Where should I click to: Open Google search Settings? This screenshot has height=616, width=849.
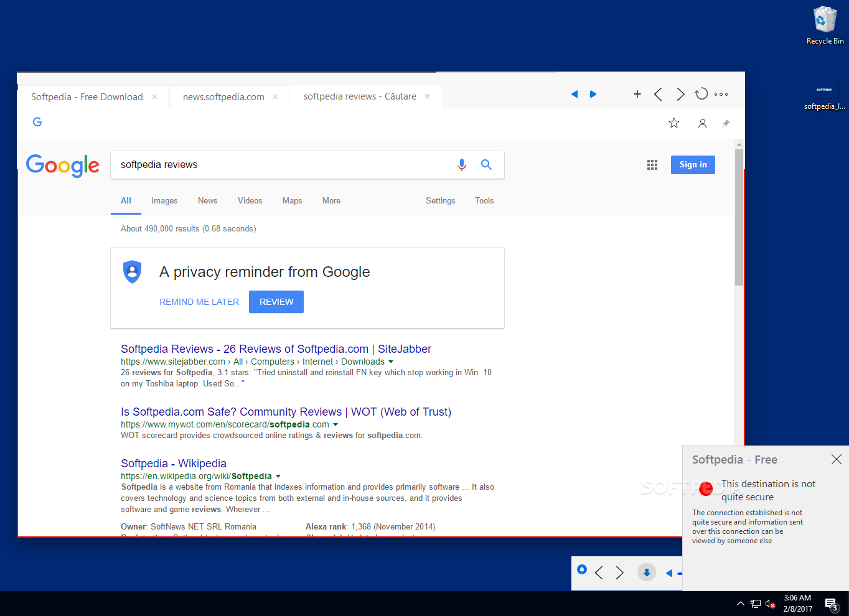click(x=440, y=200)
